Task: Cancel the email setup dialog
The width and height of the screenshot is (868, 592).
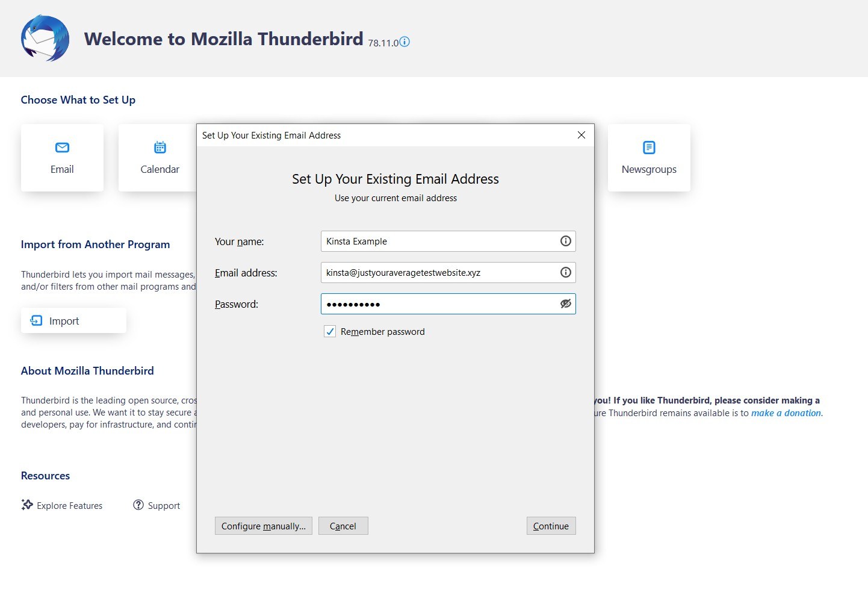Action: coord(343,525)
